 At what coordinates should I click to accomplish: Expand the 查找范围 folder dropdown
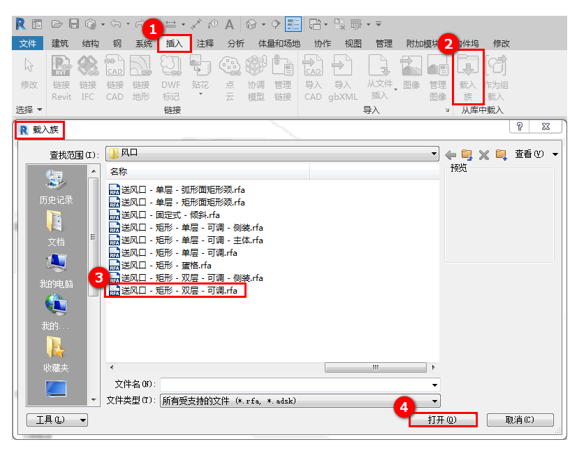click(434, 154)
